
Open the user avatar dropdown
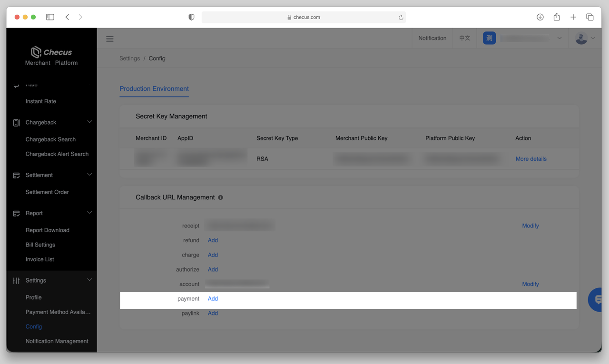tap(585, 39)
